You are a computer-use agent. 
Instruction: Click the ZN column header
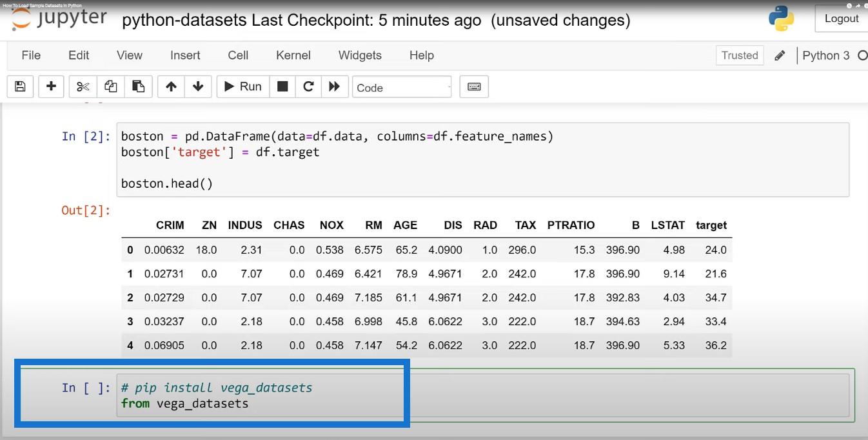[210, 225]
